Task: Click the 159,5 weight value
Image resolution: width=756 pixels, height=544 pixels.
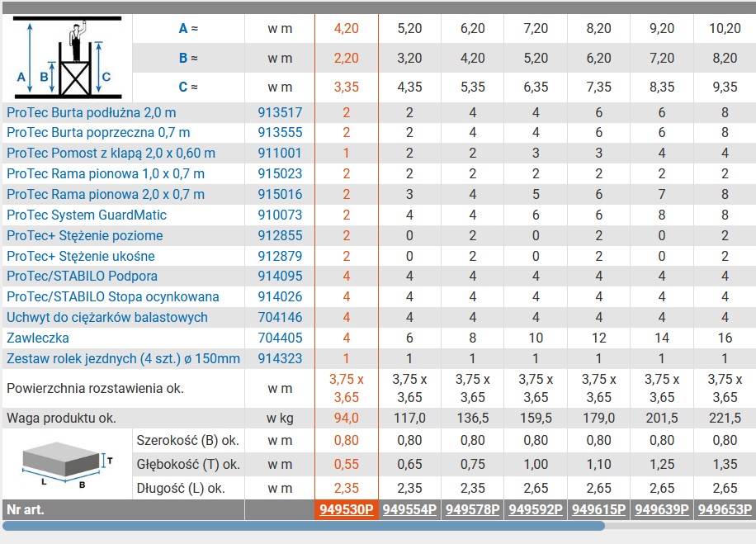Action: click(x=536, y=419)
